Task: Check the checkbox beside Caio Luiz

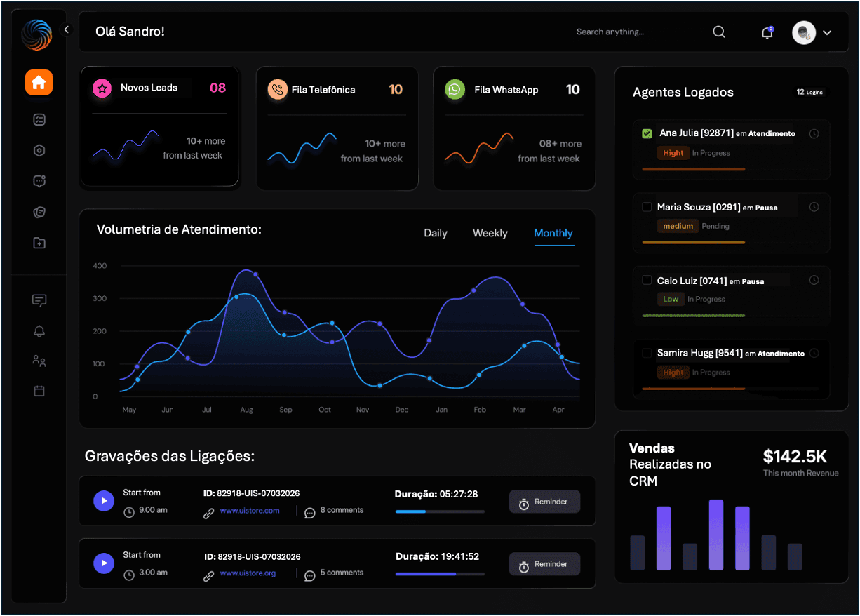Action: pyautogui.click(x=646, y=280)
